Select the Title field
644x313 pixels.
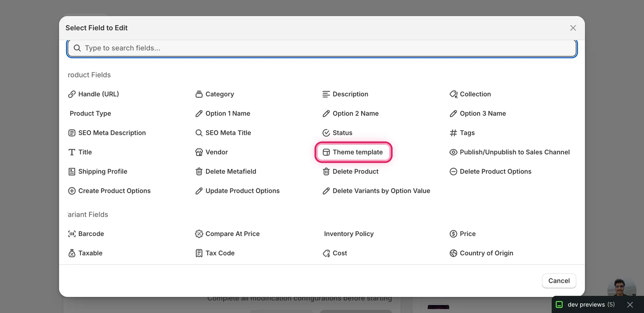tap(80, 152)
